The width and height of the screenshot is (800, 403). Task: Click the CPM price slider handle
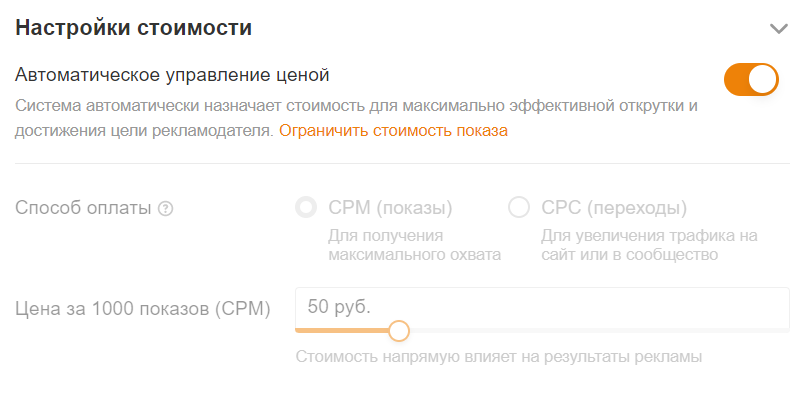[x=399, y=331]
